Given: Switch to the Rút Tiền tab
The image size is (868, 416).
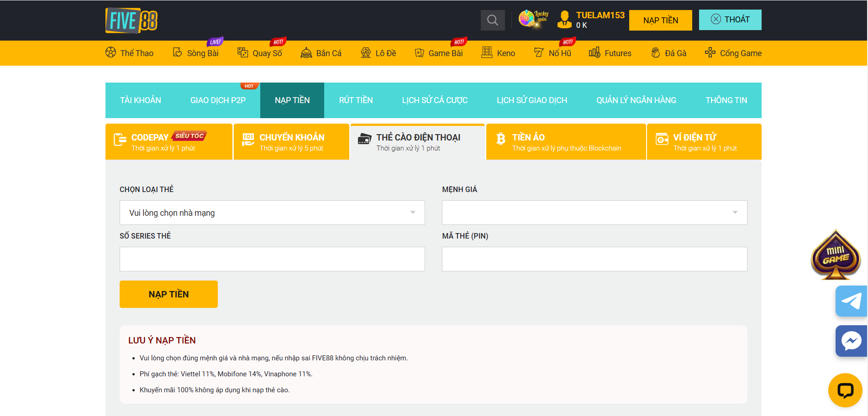Looking at the screenshot, I should click(356, 100).
